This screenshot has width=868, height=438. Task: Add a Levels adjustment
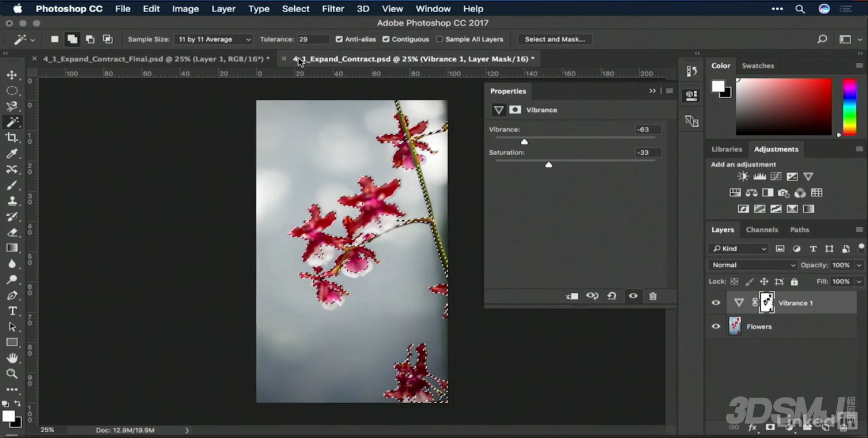click(x=759, y=176)
